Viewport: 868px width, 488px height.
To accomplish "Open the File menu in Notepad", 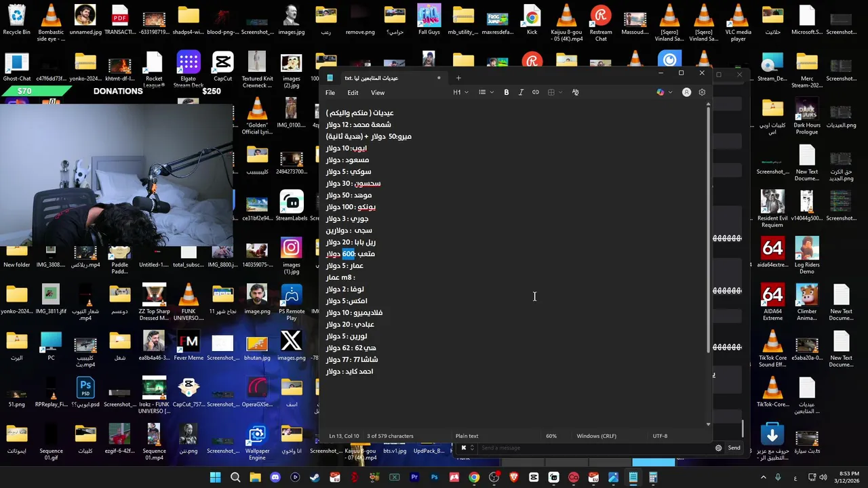I will tap(330, 93).
